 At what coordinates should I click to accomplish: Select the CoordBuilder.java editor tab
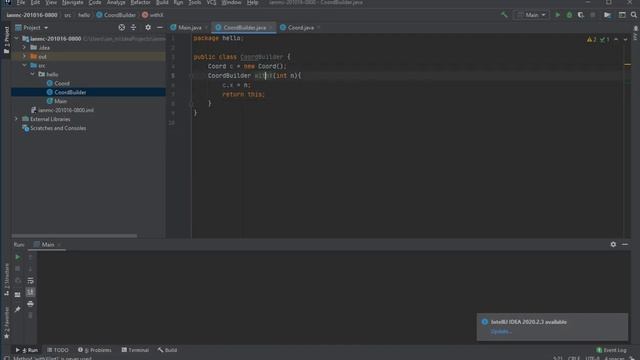pyautogui.click(x=244, y=27)
